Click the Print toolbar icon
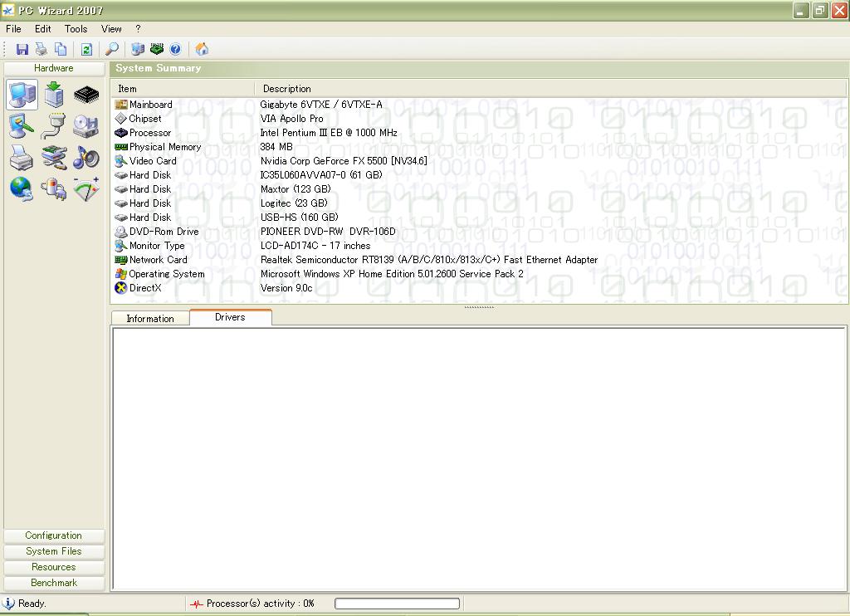 point(41,50)
